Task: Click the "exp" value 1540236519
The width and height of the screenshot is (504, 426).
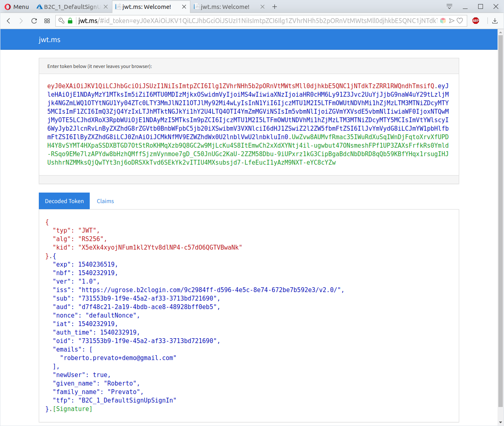Action: pyautogui.click(x=96, y=264)
